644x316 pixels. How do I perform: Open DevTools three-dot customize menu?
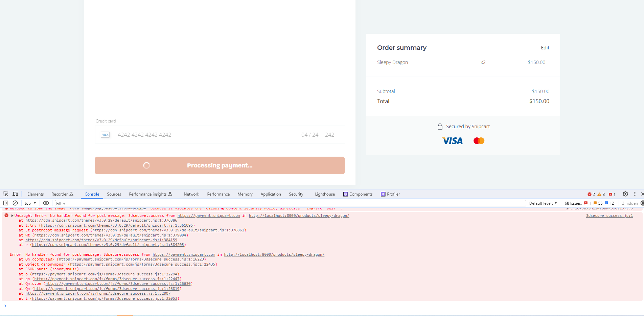(635, 194)
